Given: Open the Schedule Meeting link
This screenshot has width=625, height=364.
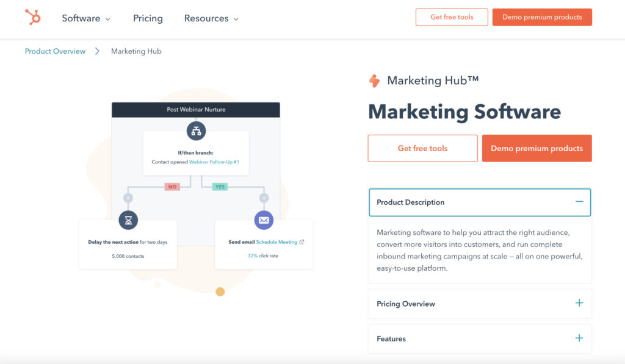Looking at the screenshot, I should (276, 241).
